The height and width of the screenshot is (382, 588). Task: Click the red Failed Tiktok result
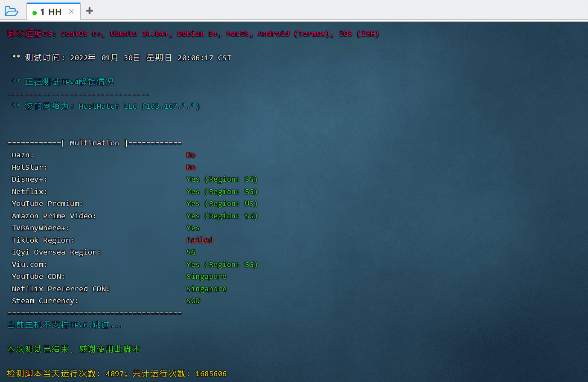[200, 240]
